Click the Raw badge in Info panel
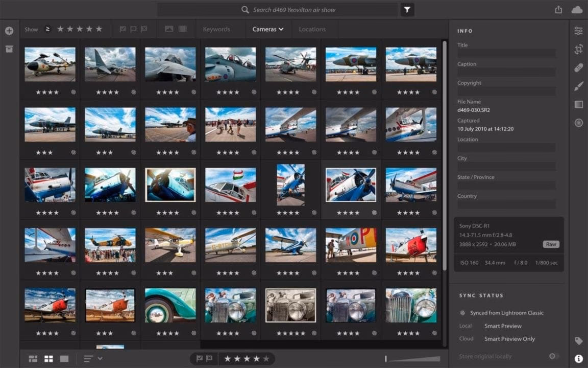This screenshot has width=588, height=368. [x=550, y=244]
